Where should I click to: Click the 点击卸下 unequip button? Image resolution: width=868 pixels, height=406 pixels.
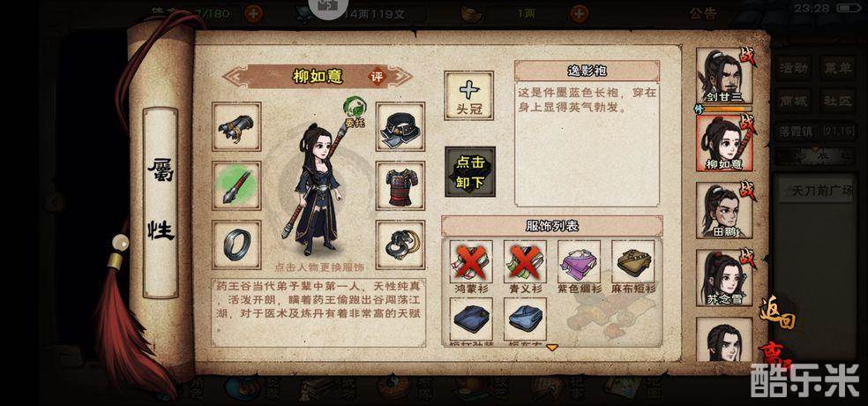[x=470, y=172]
